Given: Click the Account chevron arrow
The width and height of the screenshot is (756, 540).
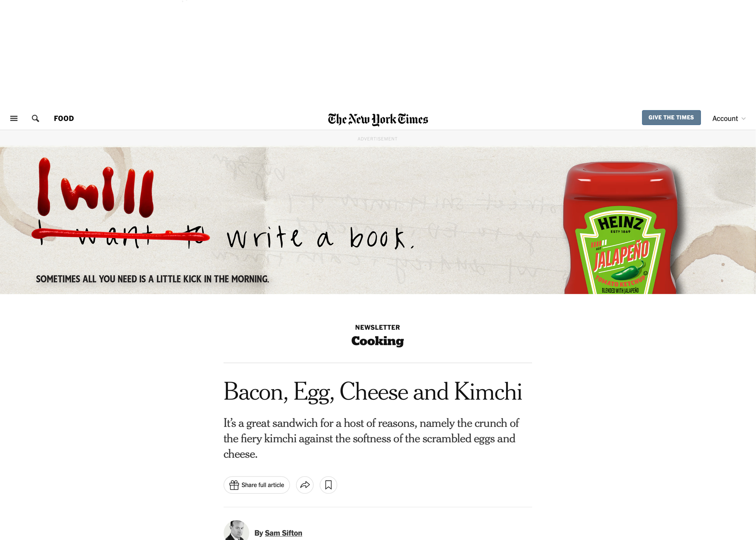Looking at the screenshot, I should click(x=743, y=119).
